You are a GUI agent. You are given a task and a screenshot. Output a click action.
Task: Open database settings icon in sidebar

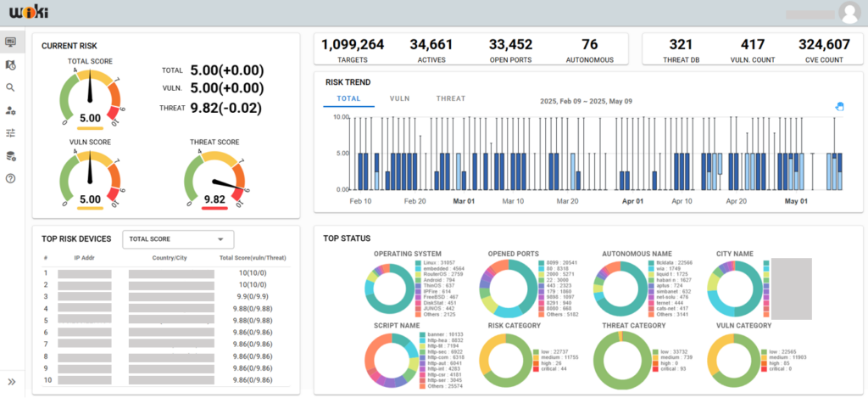[11, 156]
